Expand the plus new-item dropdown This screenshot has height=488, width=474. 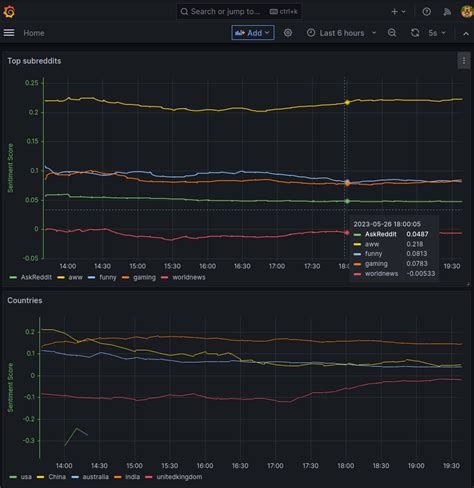398,12
